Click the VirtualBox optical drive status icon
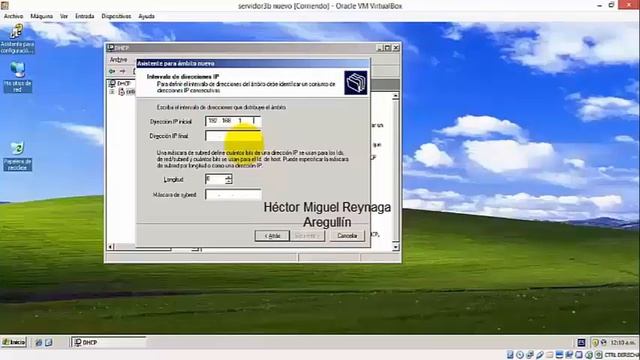This screenshot has height=360, width=640. [520, 355]
